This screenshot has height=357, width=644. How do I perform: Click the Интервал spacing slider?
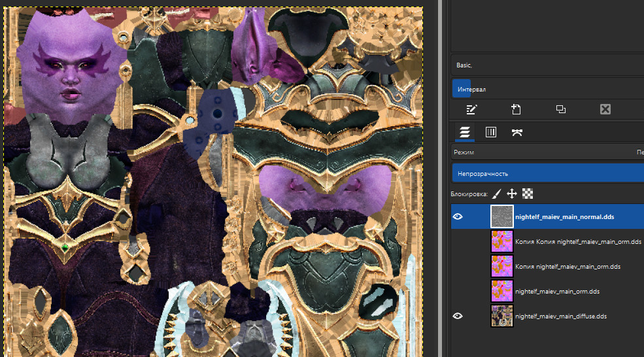pyautogui.click(x=547, y=89)
